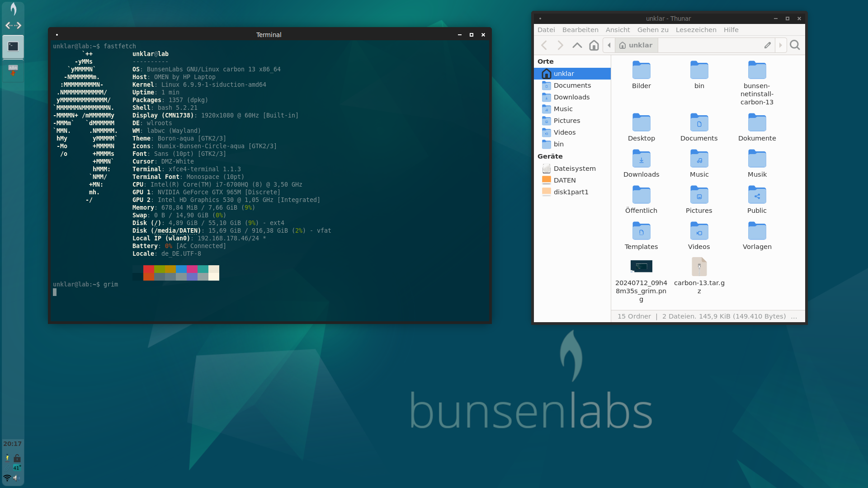Open the Ansicht menu
The width and height of the screenshot is (868, 488).
[x=618, y=30]
